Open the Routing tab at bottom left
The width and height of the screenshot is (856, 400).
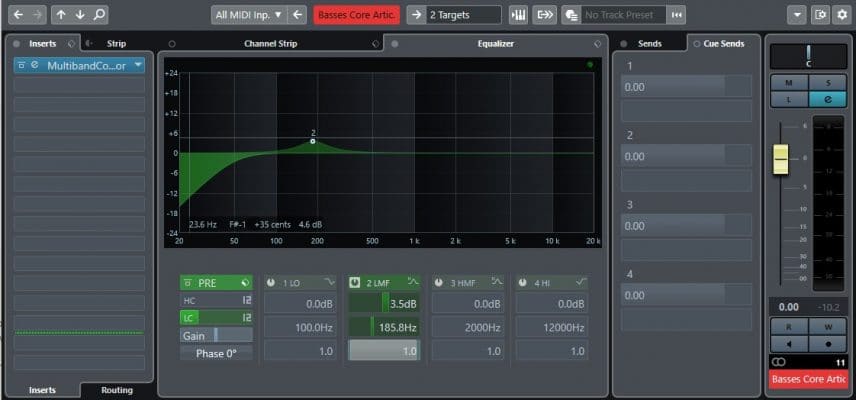117,390
